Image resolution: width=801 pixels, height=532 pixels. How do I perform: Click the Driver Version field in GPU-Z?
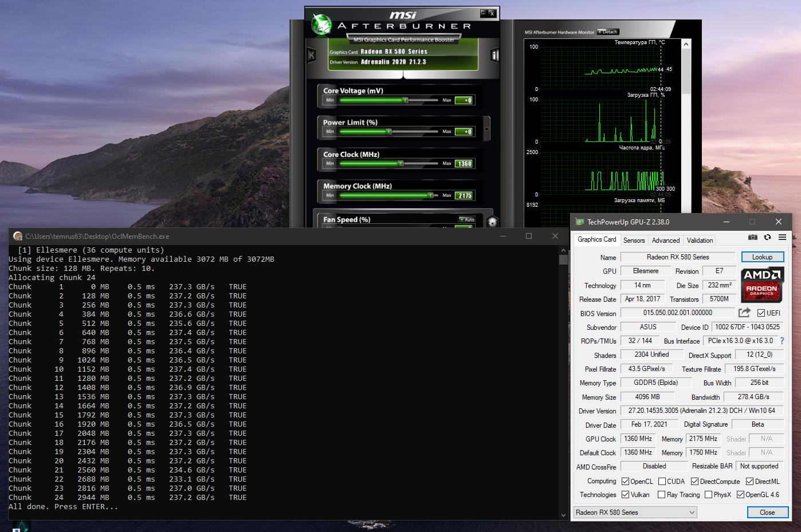click(702, 411)
